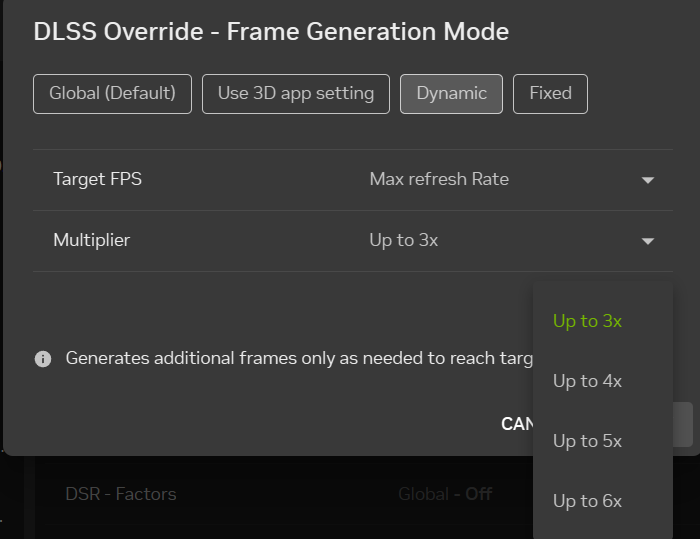Expand the Target FPS dropdown arrow

(648, 180)
